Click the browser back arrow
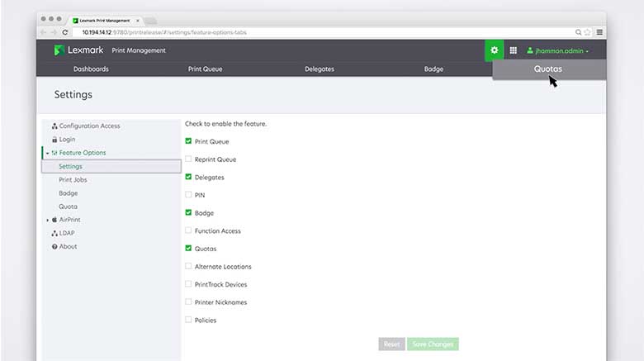644x361 pixels. pyautogui.click(x=44, y=32)
